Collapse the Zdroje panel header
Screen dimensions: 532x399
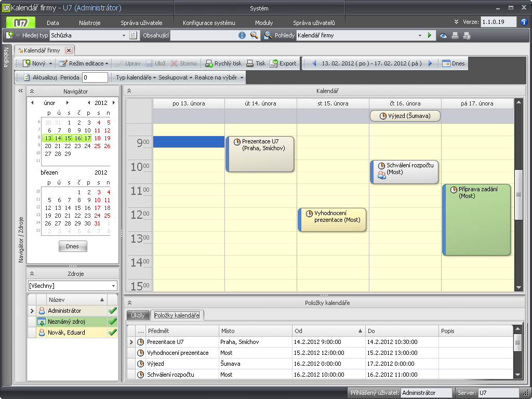(x=32, y=273)
